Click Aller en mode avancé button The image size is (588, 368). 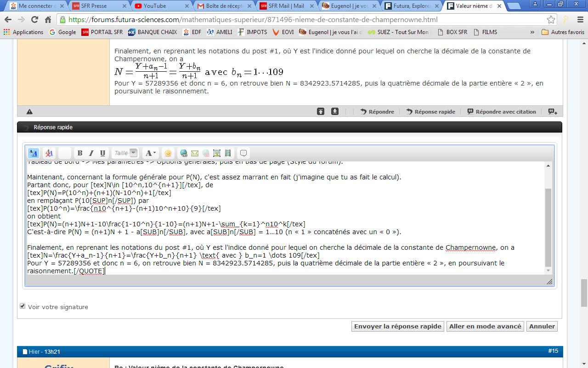click(x=485, y=326)
